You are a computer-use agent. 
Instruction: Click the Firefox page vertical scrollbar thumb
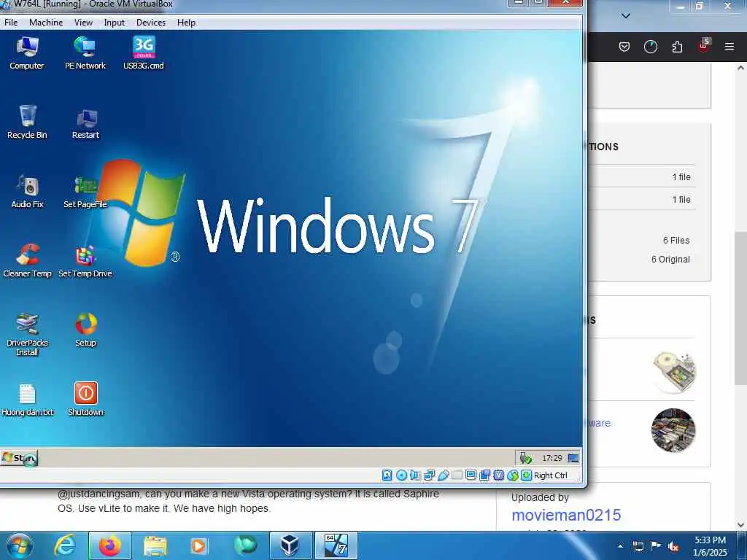[740, 308]
